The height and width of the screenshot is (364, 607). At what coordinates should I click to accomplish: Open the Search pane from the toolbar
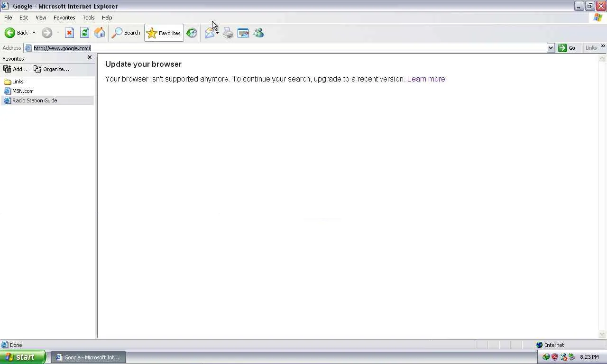[x=126, y=33]
